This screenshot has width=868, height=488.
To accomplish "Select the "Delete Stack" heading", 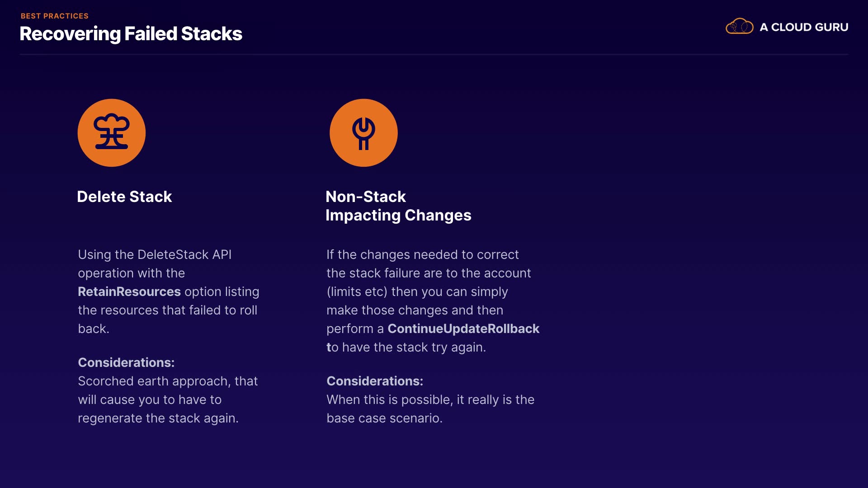I will [124, 197].
